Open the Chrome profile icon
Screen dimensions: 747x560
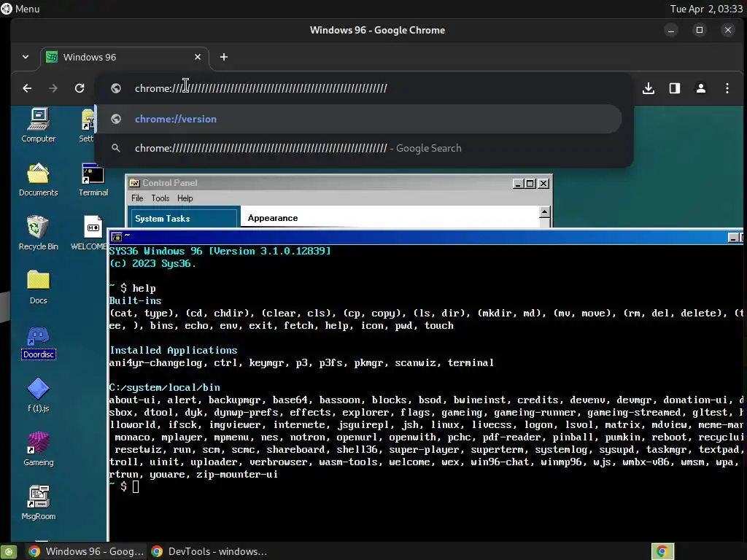click(701, 88)
